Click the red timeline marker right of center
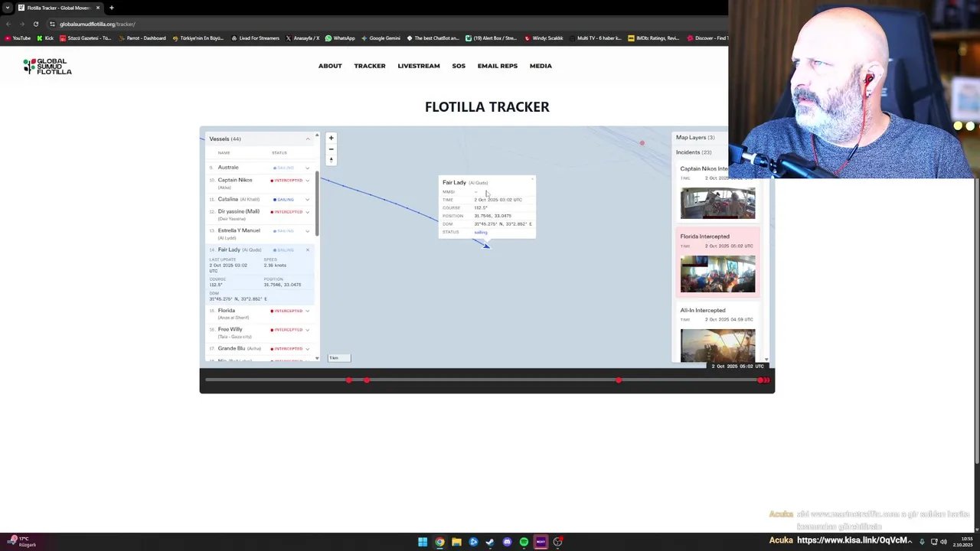980x551 pixels. pos(619,380)
